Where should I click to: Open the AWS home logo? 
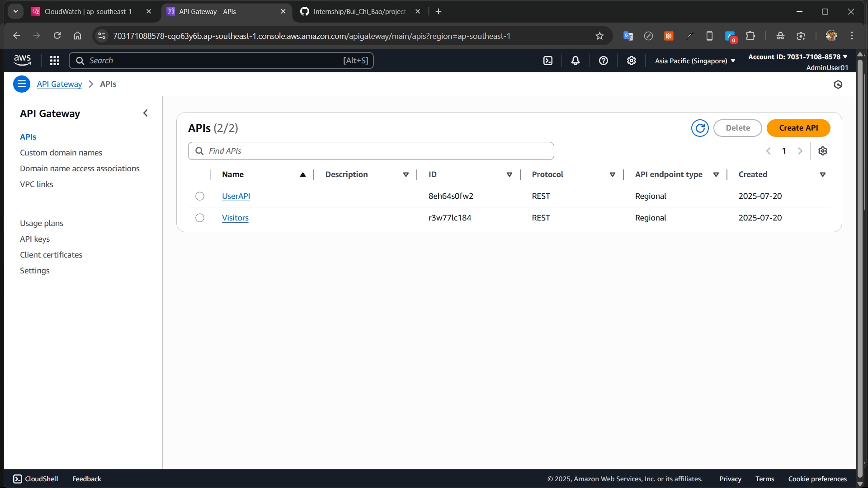point(22,60)
